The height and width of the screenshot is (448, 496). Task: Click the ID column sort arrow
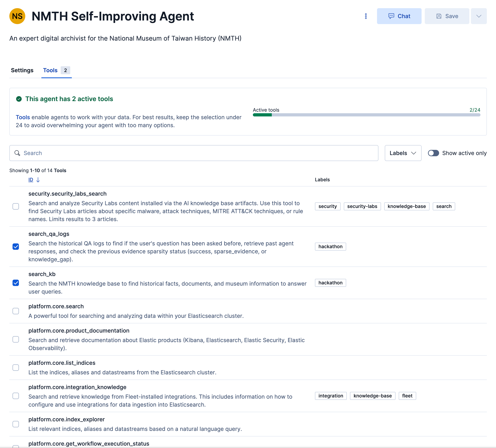38,180
